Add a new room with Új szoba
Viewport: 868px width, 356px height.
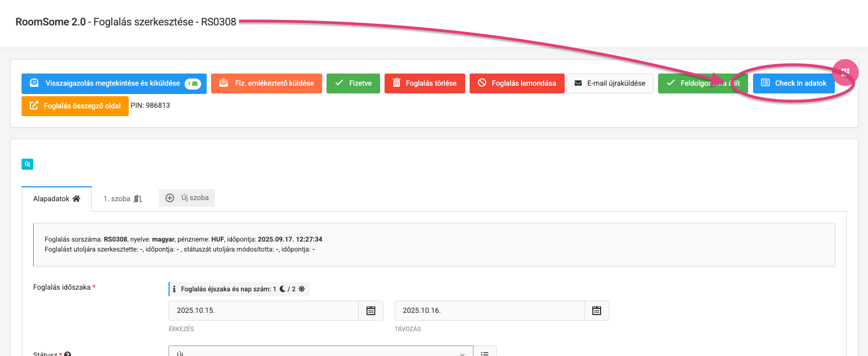187,198
